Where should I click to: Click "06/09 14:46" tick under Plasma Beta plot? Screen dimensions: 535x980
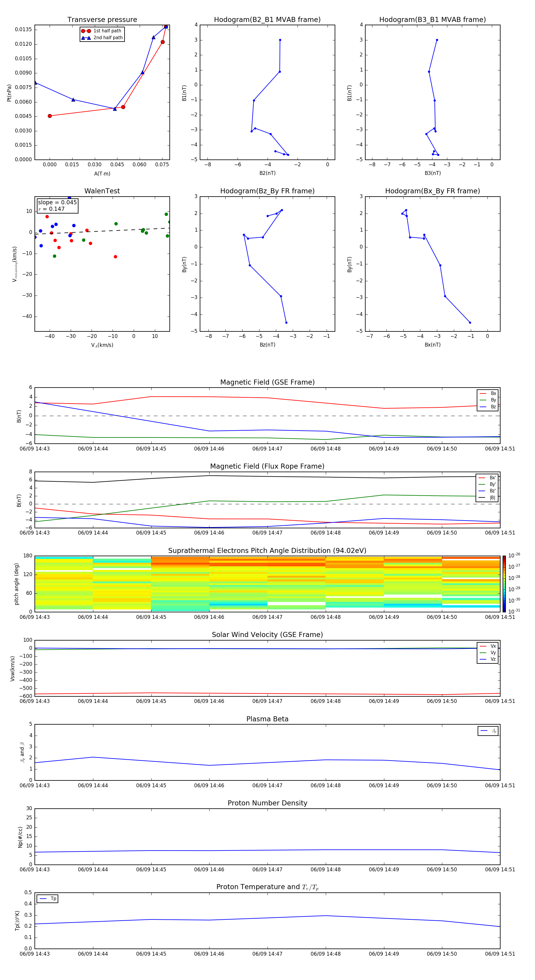pos(209,785)
